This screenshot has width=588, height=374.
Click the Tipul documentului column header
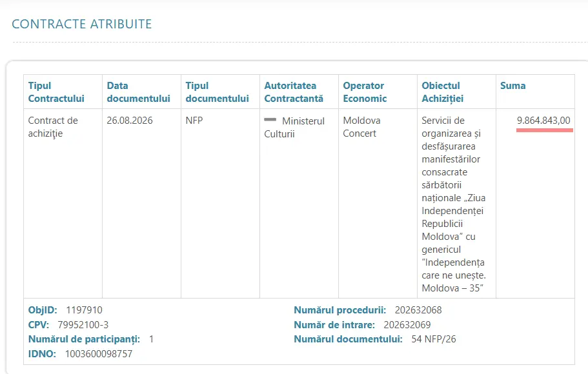tap(217, 92)
